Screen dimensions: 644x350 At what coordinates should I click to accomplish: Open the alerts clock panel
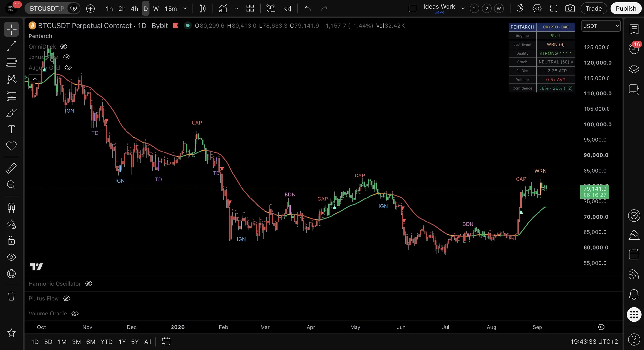[634, 49]
